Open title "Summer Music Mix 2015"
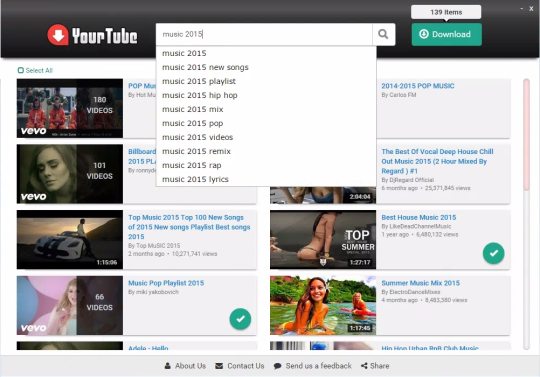Screen dimensions: 540x377 [x=420, y=283]
